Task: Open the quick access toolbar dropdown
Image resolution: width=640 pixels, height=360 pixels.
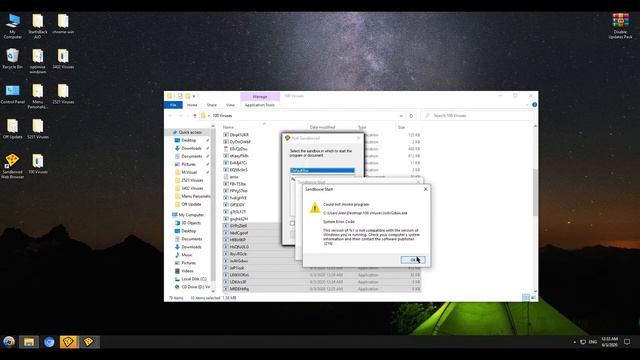Action: click(x=194, y=96)
